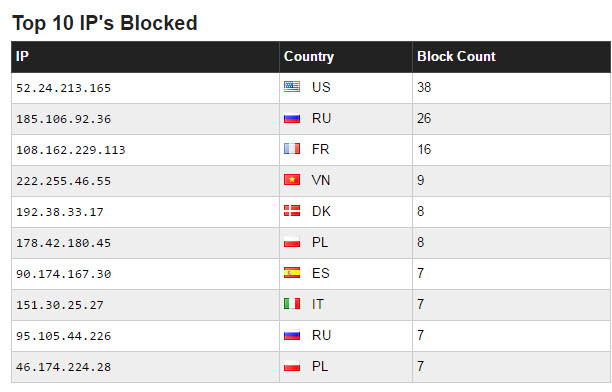Click the US flag icon

[292, 87]
